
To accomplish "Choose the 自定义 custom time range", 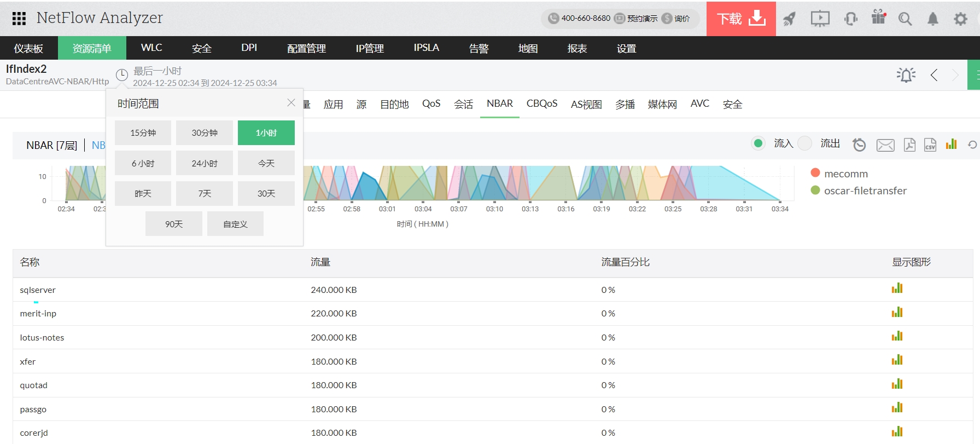I will 235,224.
